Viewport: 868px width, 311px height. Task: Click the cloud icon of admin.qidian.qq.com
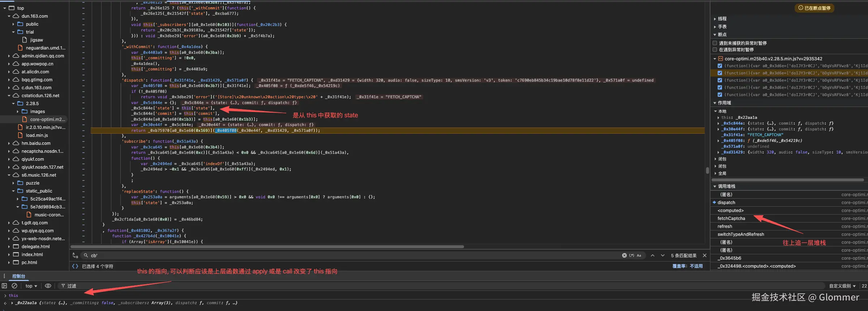(16, 56)
